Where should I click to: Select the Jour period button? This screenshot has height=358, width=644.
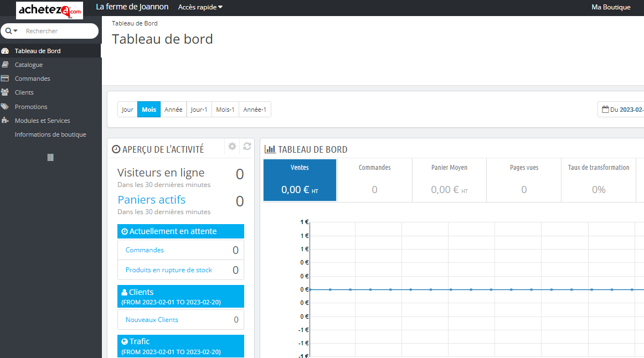(127, 110)
